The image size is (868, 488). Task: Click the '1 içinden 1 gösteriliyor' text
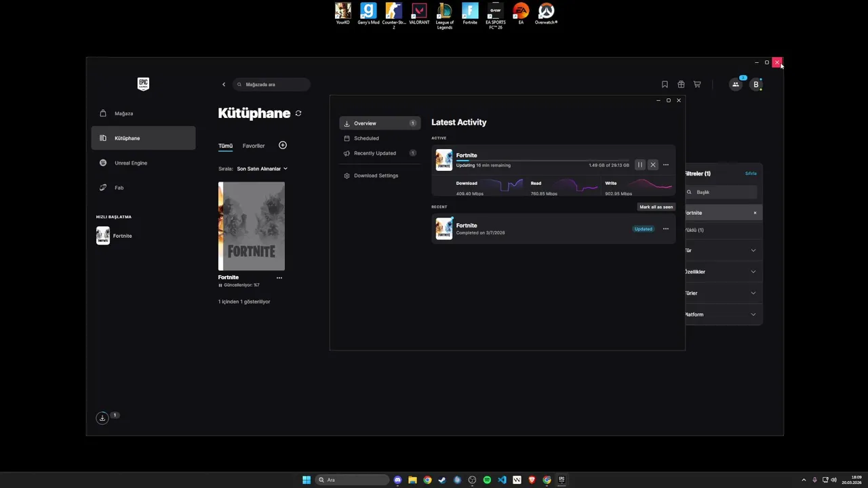[244, 302]
